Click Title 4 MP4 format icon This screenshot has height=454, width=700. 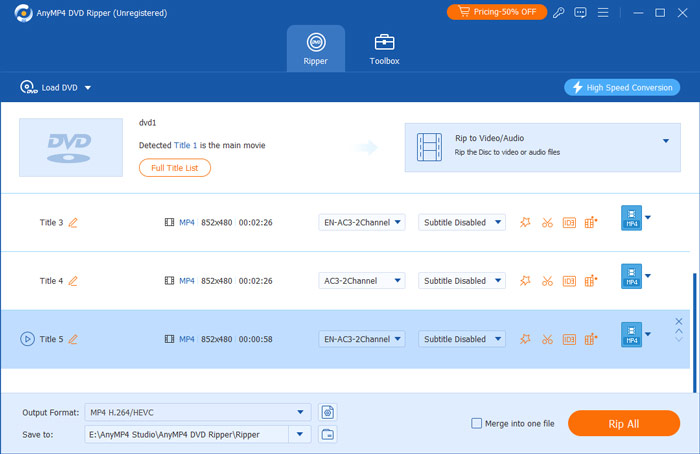pos(631,276)
